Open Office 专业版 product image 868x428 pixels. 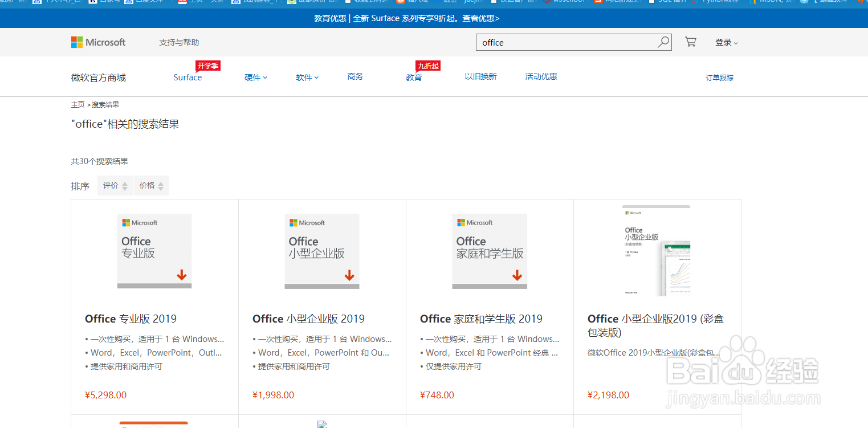click(x=154, y=251)
